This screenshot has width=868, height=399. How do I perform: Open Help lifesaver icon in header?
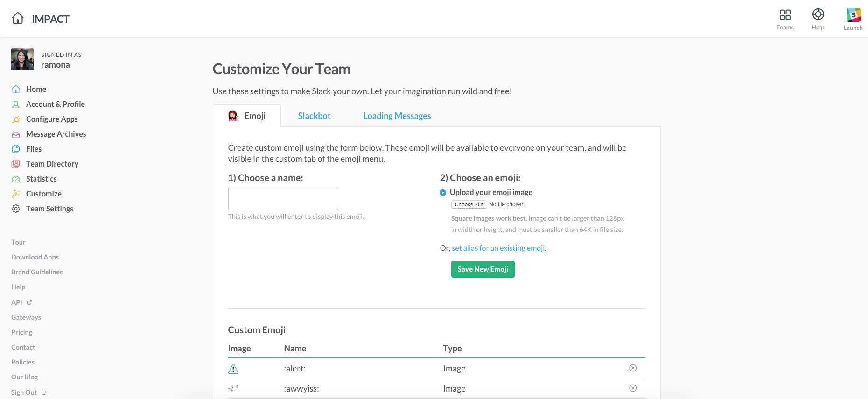pyautogui.click(x=818, y=15)
